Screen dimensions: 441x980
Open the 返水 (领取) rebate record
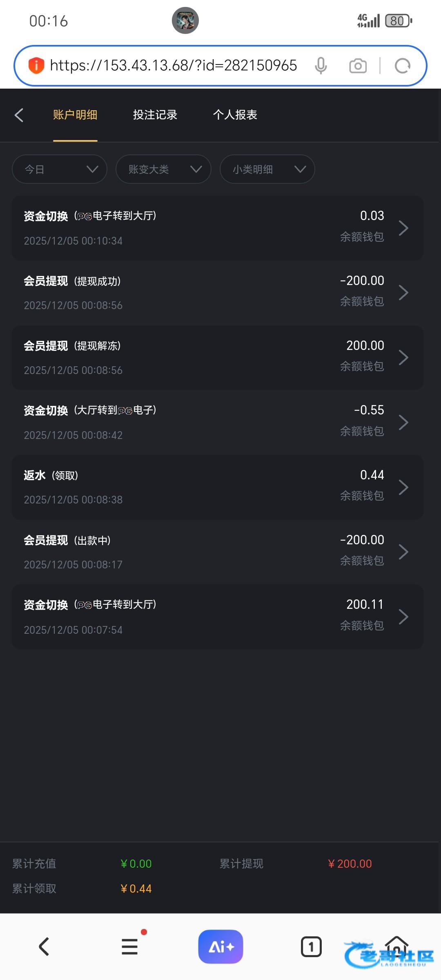click(x=217, y=487)
